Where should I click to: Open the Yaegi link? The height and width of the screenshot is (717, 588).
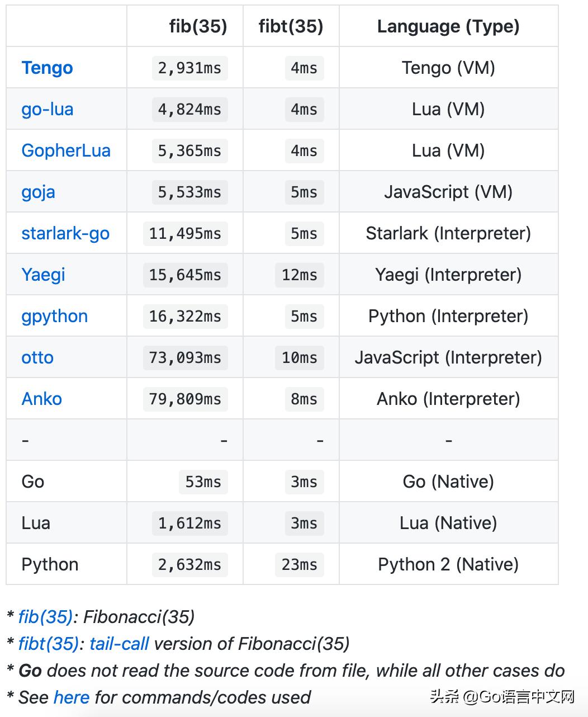(43, 275)
